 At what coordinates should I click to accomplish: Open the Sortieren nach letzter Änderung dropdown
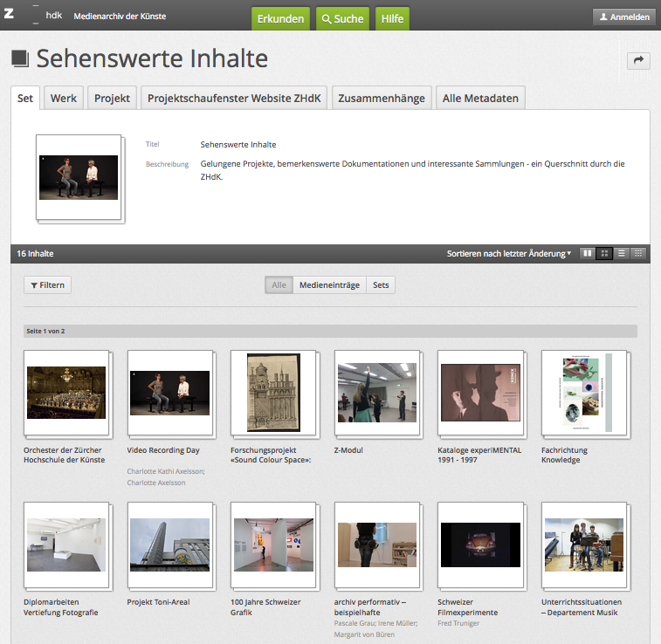[x=509, y=254]
